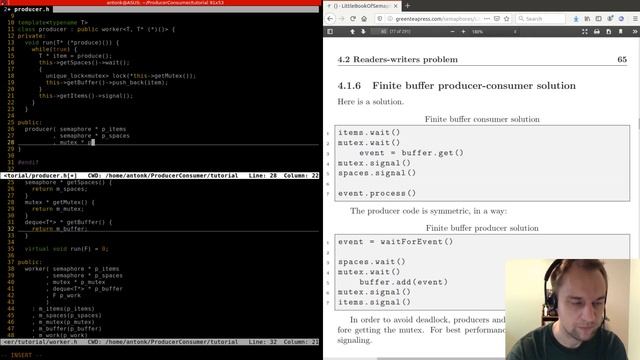Download the PDF file
640x360 pixels.
(x=609, y=31)
